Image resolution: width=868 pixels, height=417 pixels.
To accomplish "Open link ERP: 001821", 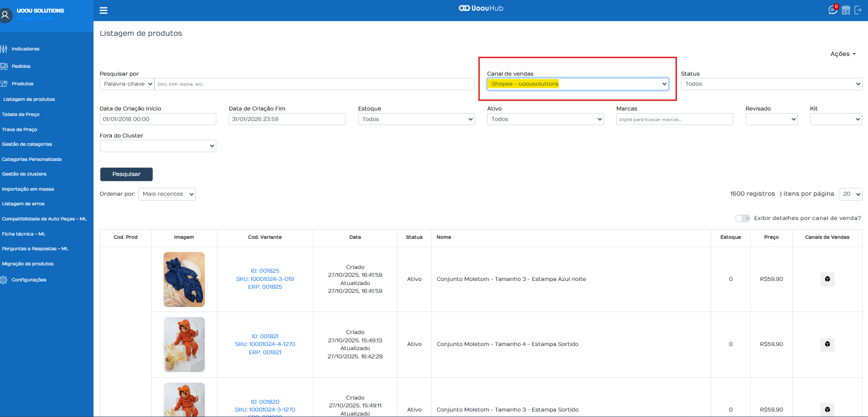I will click(265, 352).
